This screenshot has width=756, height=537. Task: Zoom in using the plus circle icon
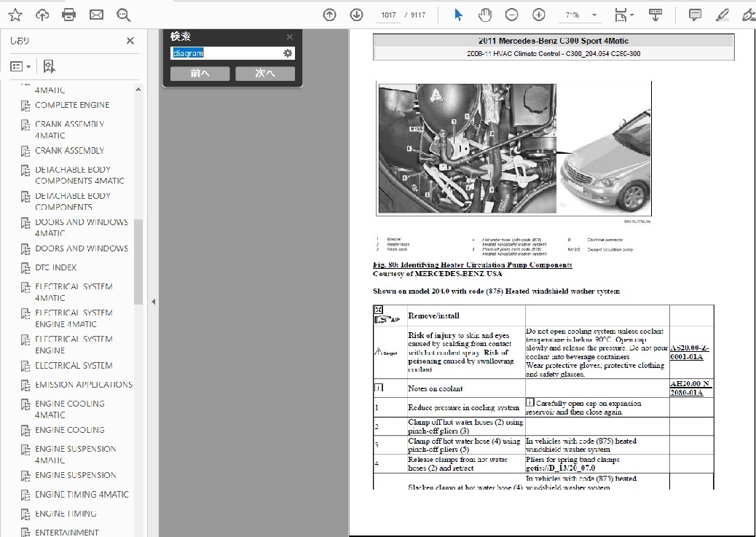538,15
